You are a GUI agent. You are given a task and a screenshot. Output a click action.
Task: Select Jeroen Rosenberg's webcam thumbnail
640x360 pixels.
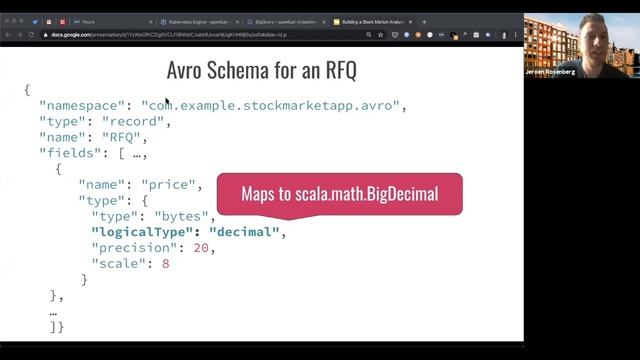(582, 45)
